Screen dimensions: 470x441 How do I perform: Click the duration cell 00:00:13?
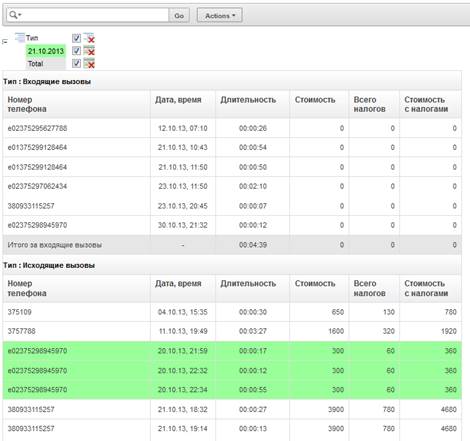click(x=253, y=429)
